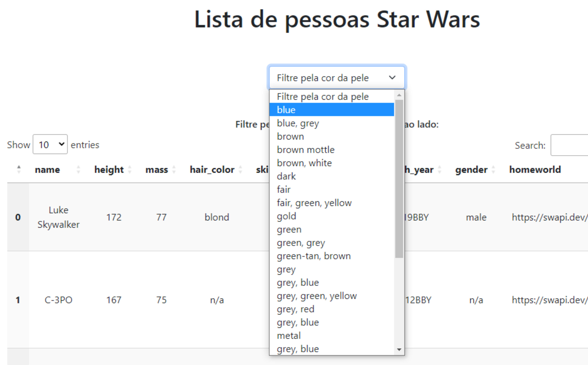Open C-3PO's homeworld swapi.dev URL

click(x=550, y=300)
